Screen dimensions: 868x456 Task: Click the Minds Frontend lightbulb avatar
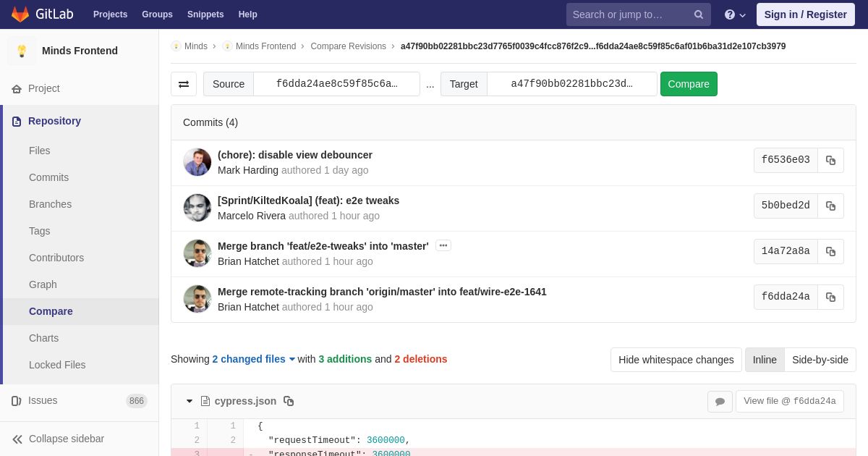pyautogui.click(x=22, y=51)
